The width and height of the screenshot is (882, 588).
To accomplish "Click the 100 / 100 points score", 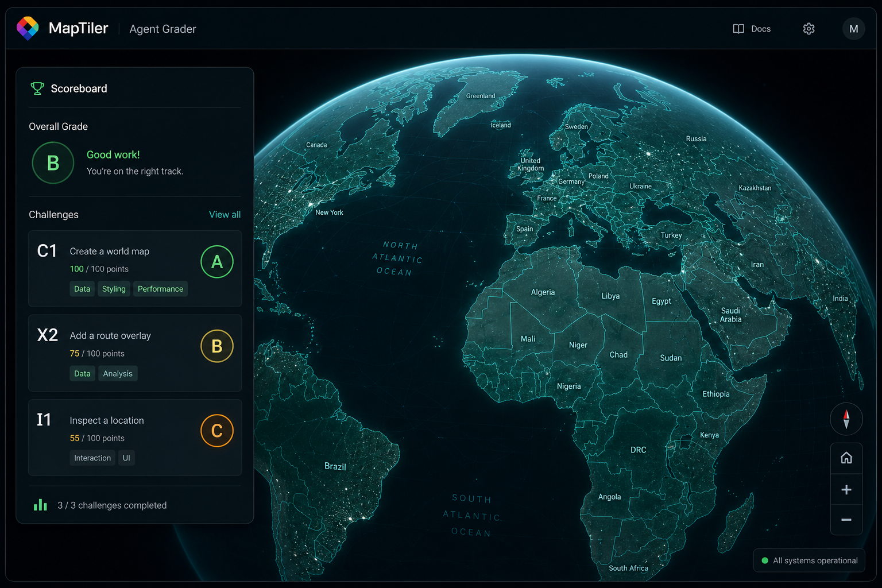I will coord(99,269).
